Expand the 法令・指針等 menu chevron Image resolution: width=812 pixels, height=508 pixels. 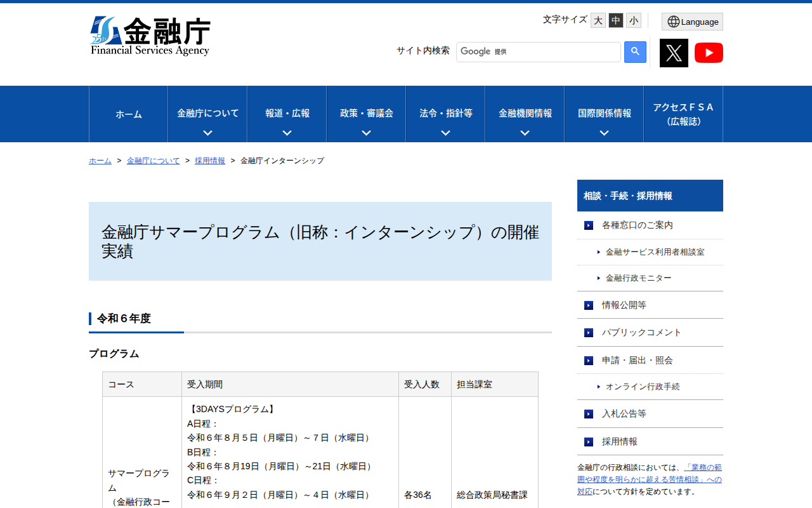click(445, 133)
